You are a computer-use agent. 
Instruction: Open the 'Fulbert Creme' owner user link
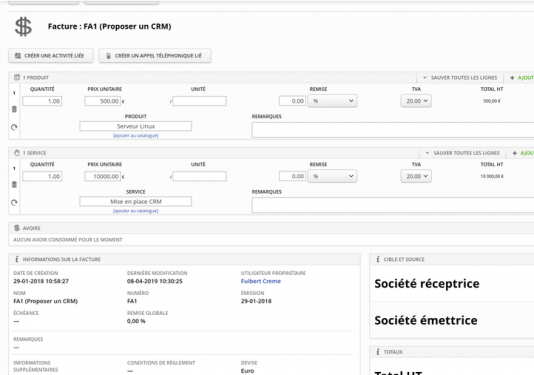point(261,281)
